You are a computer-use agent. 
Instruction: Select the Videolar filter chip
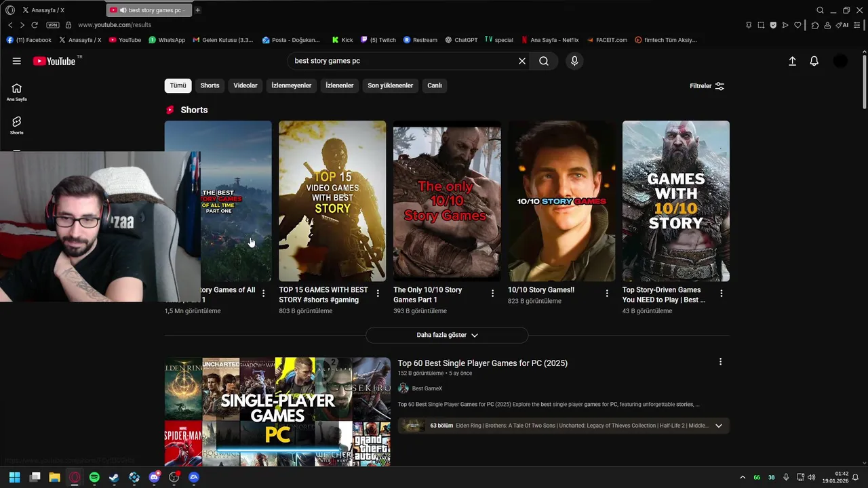point(245,85)
